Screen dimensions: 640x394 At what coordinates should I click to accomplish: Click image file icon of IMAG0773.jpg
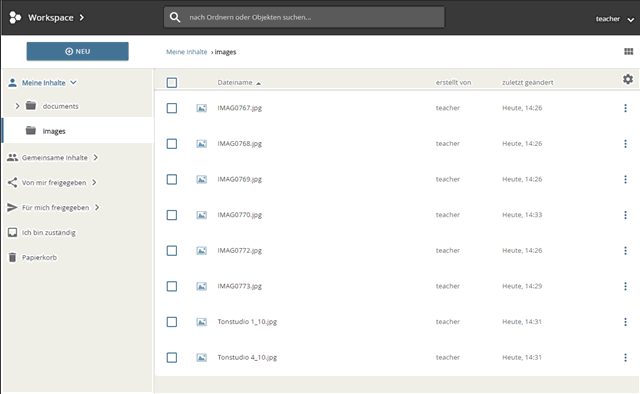coord(201,286)
